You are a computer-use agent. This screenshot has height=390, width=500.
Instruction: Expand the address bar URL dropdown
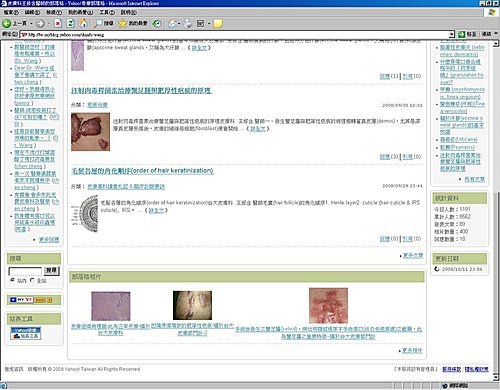point(452,34)
